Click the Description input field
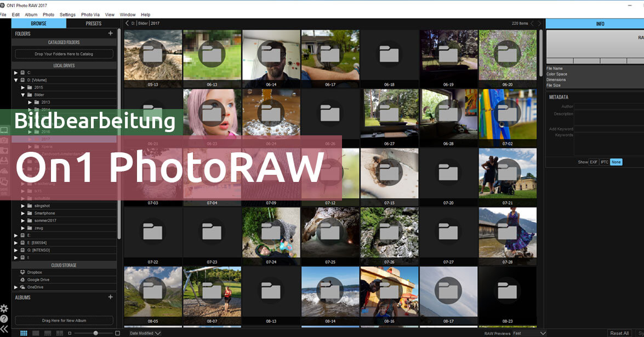The height and width of the screenshot is (337, 644). point(609,118)
